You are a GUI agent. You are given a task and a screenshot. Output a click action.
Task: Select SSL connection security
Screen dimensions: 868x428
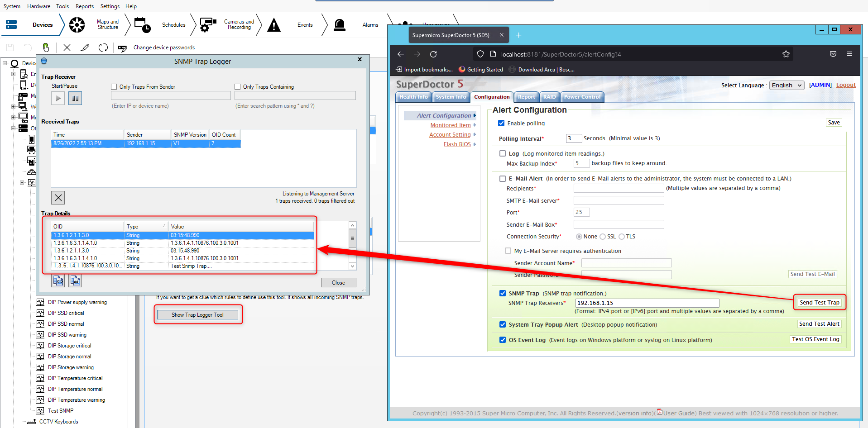click(x=603, y=237)
